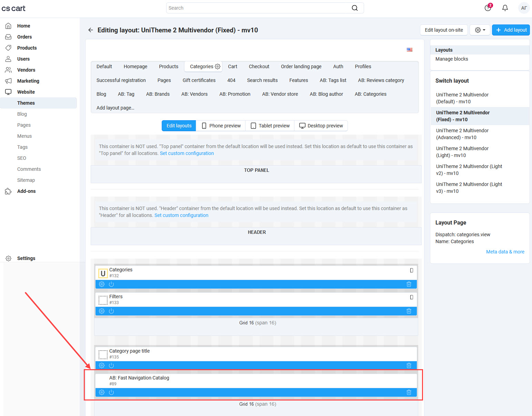This screenshot has width=532, height=416.
Task: Go back using the left arrow
Action: coord(90,30)
